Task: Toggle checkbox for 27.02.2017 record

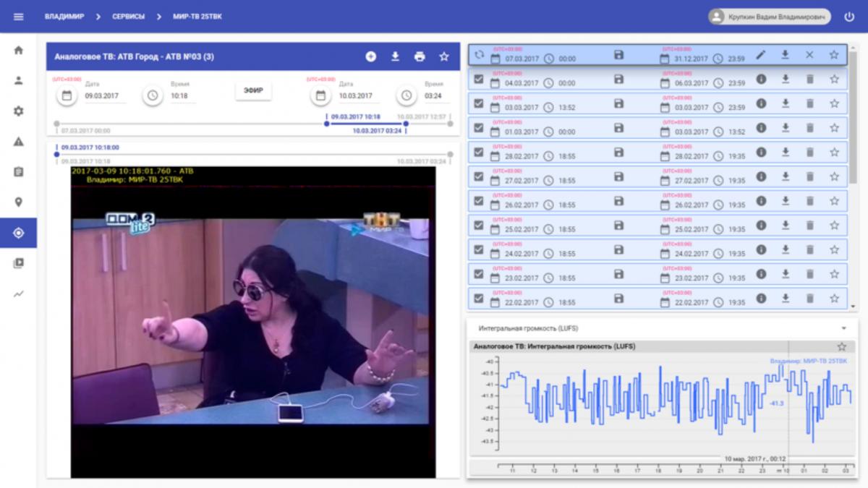Action: click(478, 176)
